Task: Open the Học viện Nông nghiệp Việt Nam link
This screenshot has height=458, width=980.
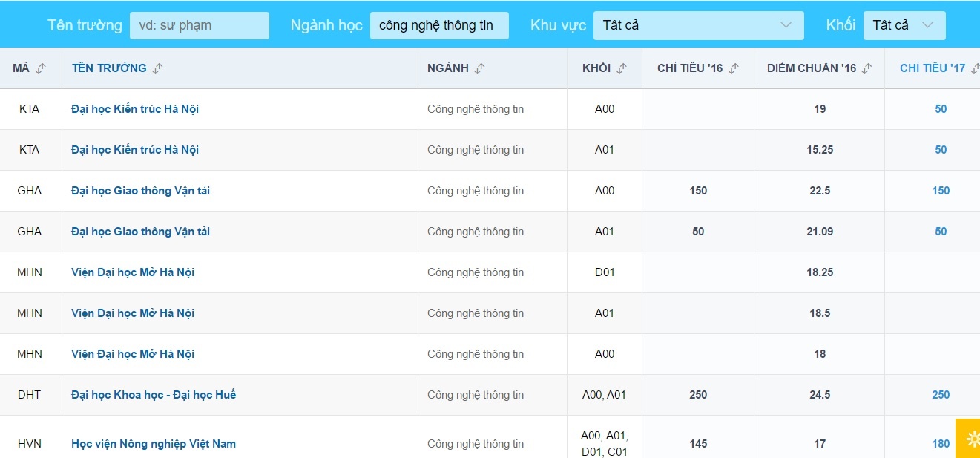Action: point(153,443)
